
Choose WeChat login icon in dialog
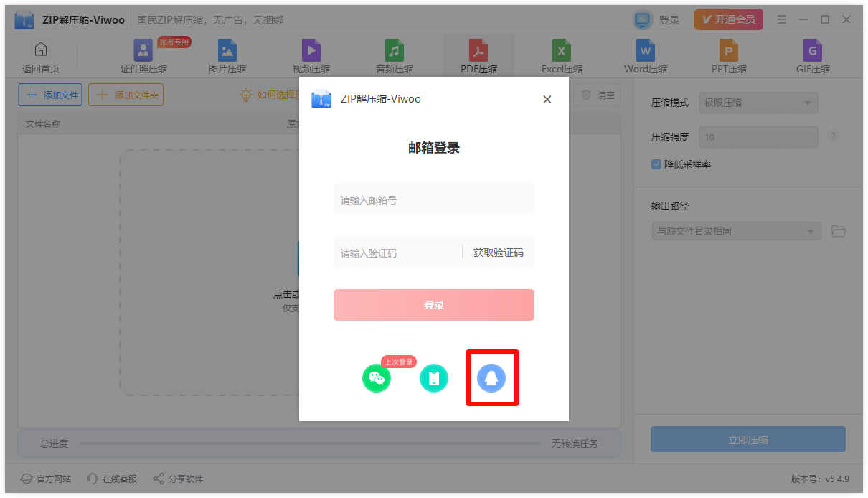(377, 378)
